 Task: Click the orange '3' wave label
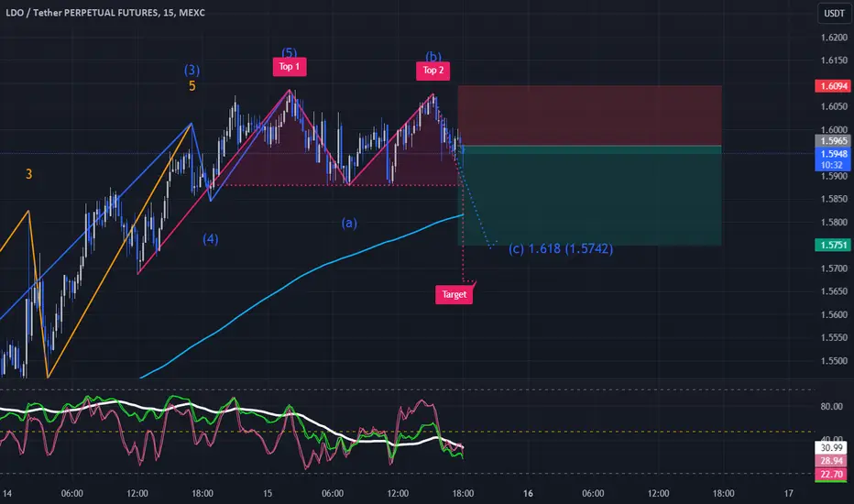click(x=29, y=174)
